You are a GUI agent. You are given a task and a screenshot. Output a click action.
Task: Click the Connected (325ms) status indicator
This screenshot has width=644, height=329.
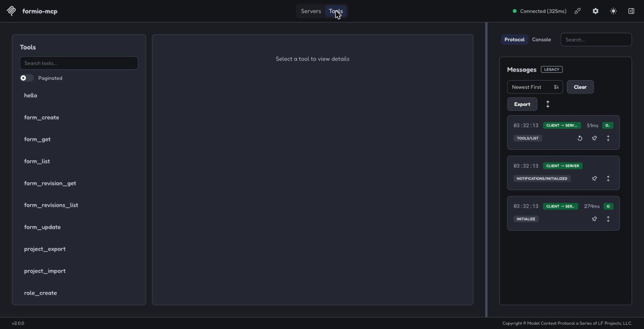click(x=539, y=11)
